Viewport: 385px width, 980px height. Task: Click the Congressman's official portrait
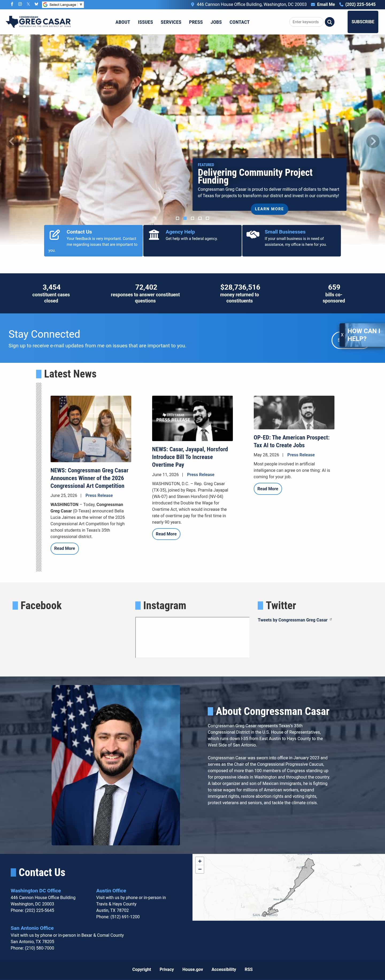coord(116,765)
